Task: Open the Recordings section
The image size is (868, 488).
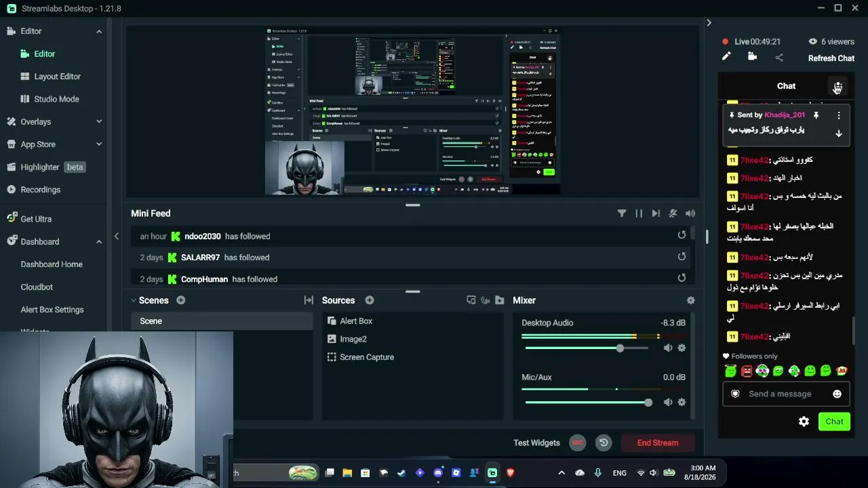Action: [x=34, y=190]
